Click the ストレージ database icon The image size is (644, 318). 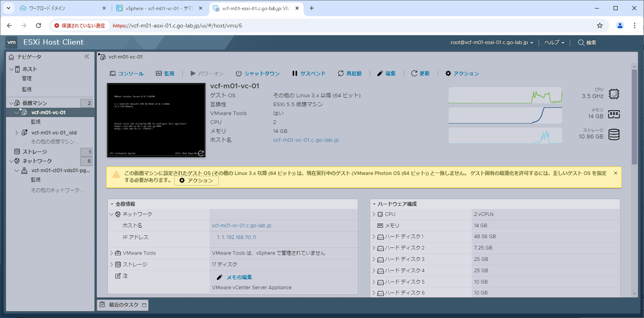coord(614,134)
